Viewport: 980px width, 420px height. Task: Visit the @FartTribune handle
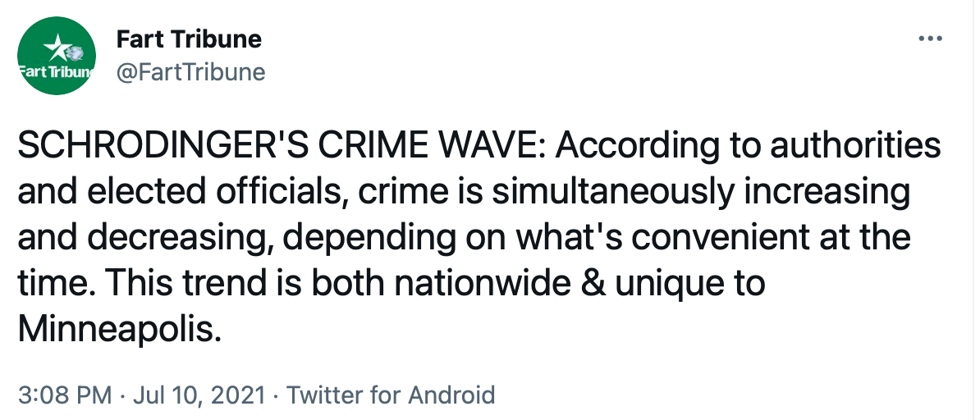191,72
